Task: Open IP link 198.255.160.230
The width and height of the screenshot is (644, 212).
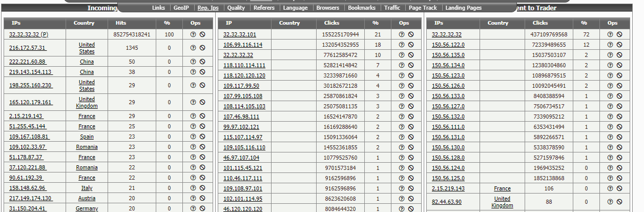Action: point(31,86)
